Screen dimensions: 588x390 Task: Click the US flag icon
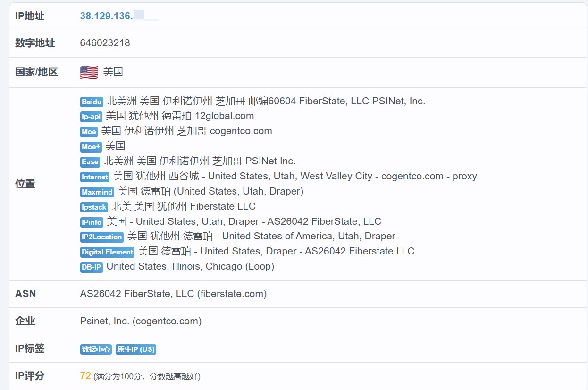(89, 72)
